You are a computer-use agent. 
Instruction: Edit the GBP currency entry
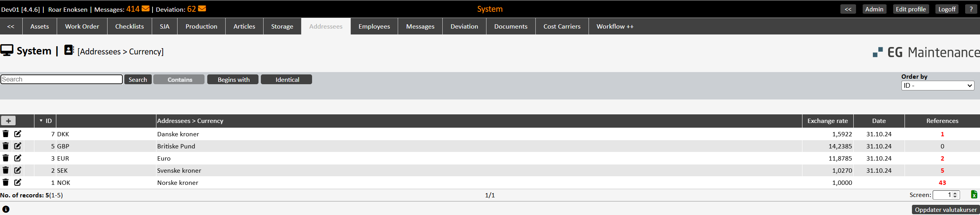(x=18, y=146)
